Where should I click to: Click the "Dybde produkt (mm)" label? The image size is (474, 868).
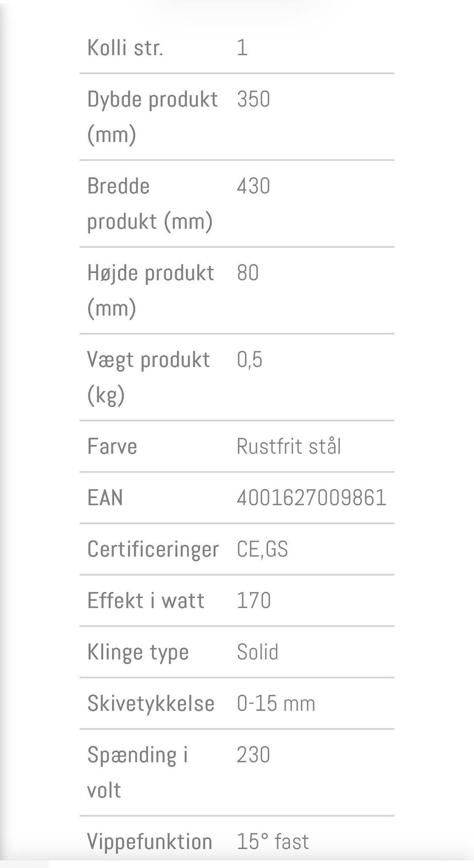coord(152,117)
